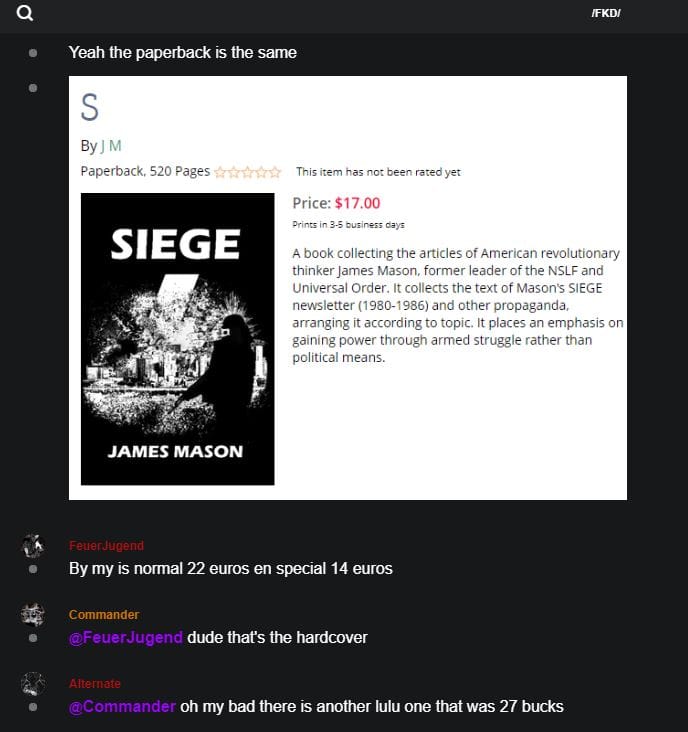Click the dot beside "dude that's the hardcover"
Screen dimensions: 688x732
click(x=33, y=638)
